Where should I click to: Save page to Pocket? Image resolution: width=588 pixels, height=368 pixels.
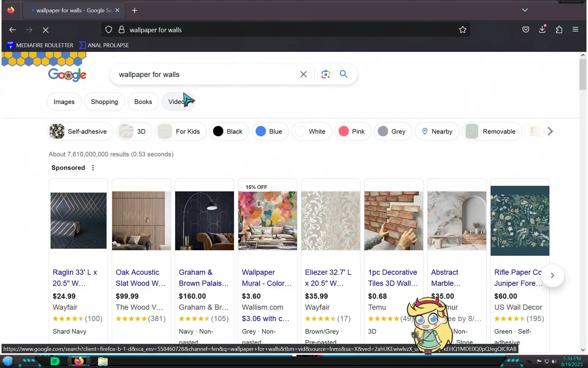[526, 30]
